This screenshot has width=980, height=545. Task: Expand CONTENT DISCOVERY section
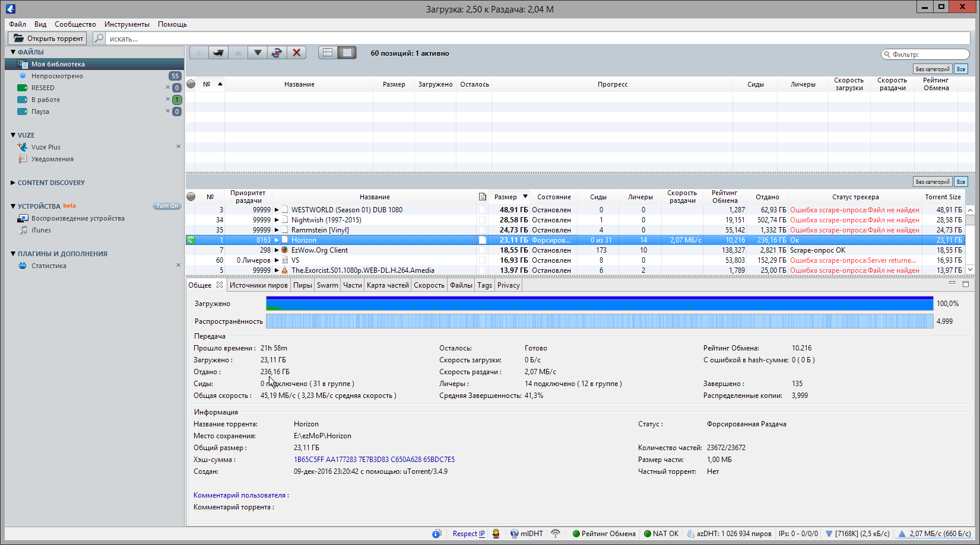tap(13, 183)
